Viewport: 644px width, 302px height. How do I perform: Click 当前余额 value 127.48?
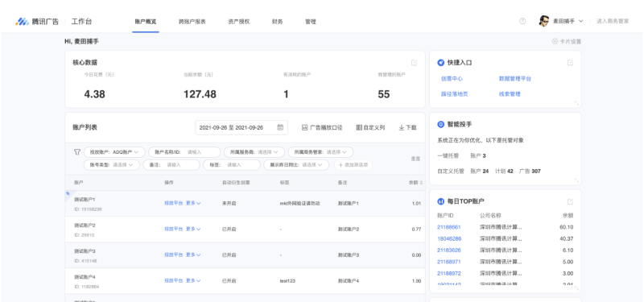point(200,94)
